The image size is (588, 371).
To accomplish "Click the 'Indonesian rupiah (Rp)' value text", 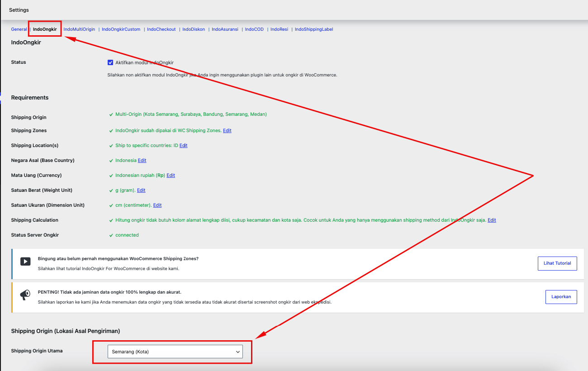I will tap(140, 175).
